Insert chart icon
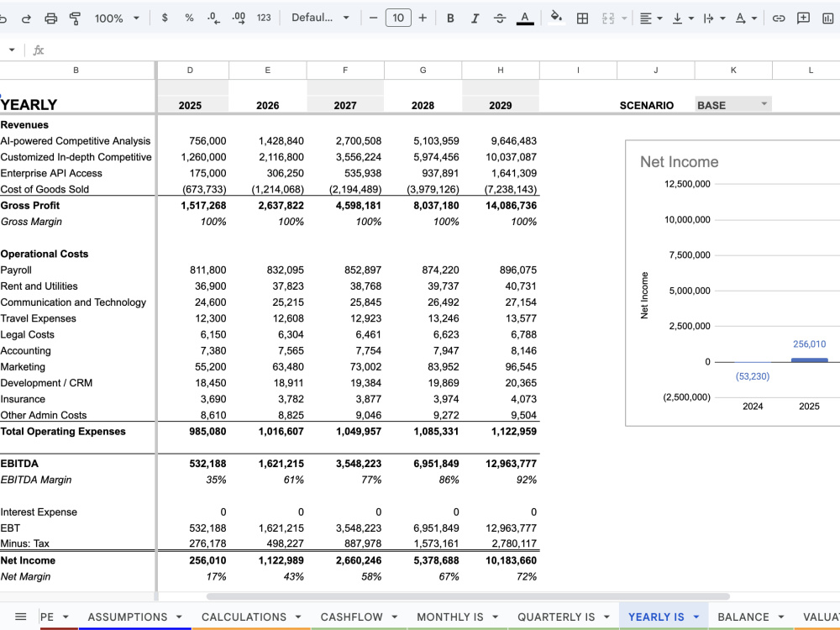Screen dimensions: 840x630 tap(827, 18)
